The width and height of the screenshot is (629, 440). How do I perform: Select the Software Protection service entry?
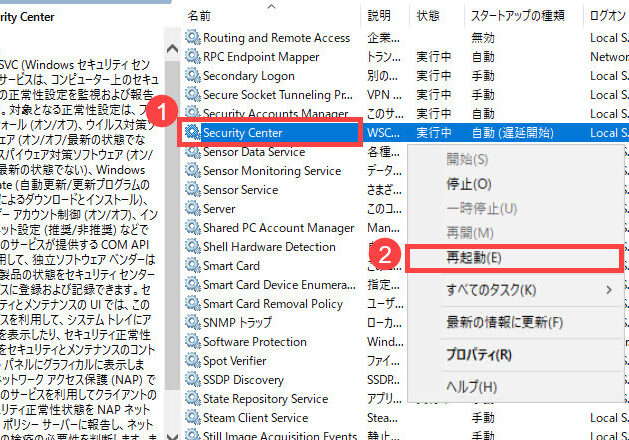(254, 342)
